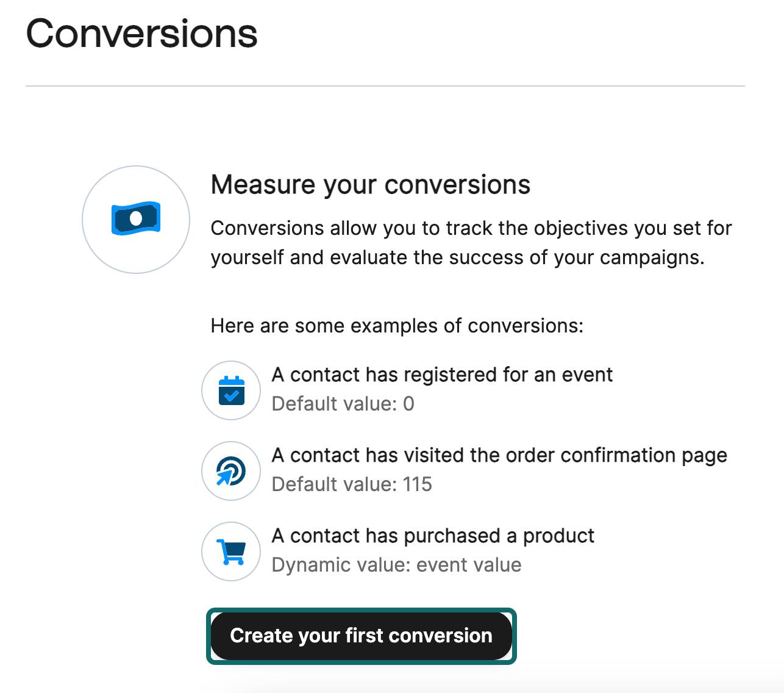
Task: Select 'A contact has purchased a product'
Action: [433, 536]
